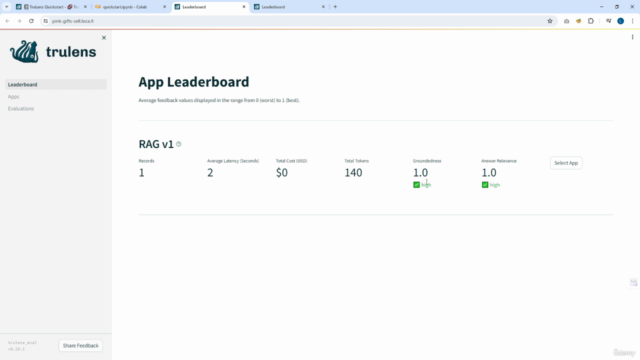This screenshot has height=360, width=640.
Task: Click the Total Tokens value 140
Action: 353,173
